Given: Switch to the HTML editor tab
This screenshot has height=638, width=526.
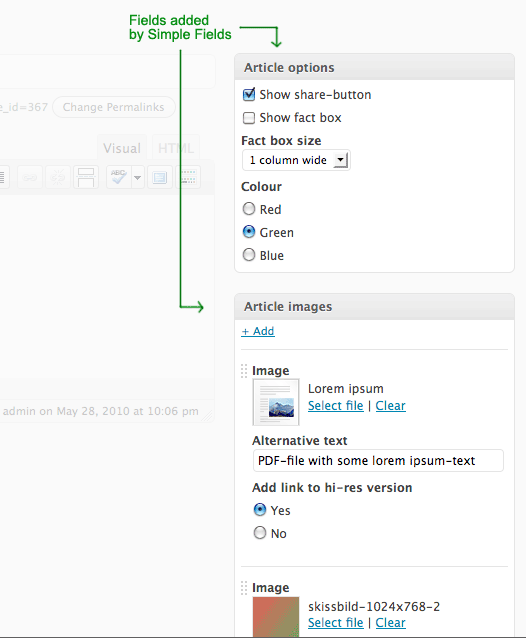Looking at the screenshot, I should click(176, 148).
